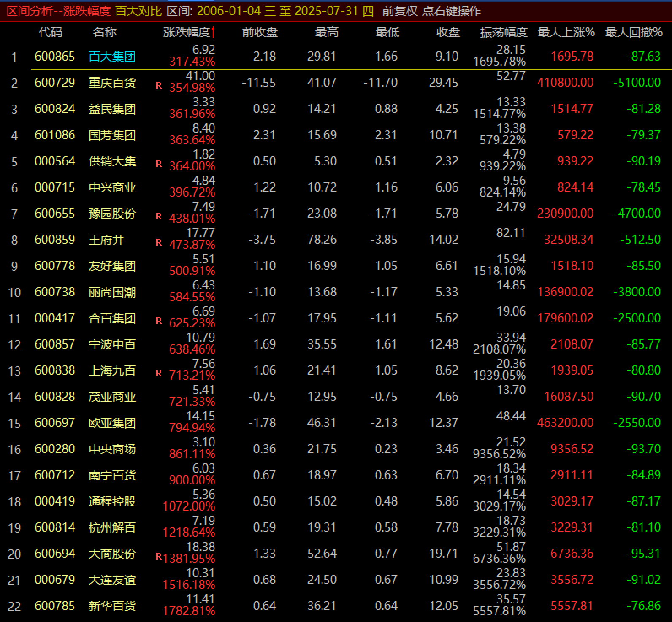Click the 前收盘 column header
The width and height of the screenshot is (672, 622).
click(x=260, y=32)
